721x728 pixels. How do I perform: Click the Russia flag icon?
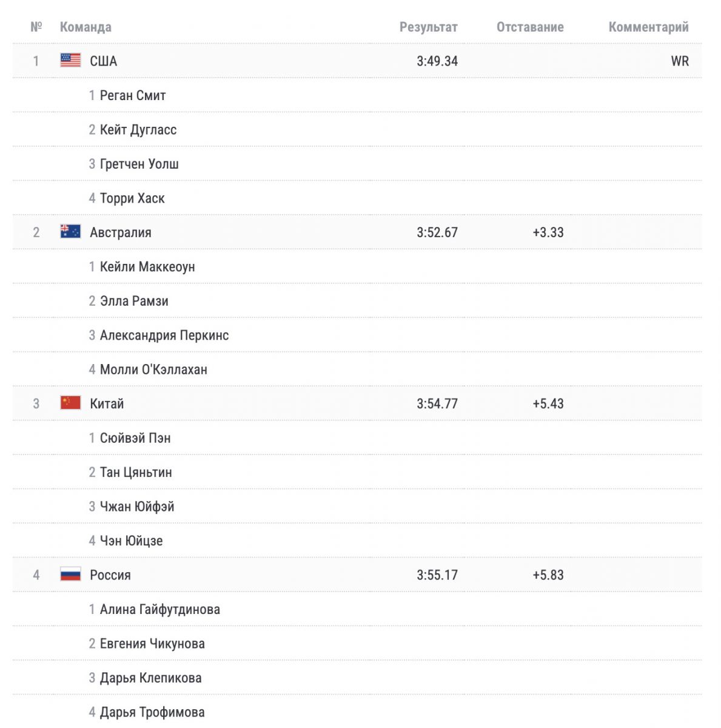pos(70,574)
